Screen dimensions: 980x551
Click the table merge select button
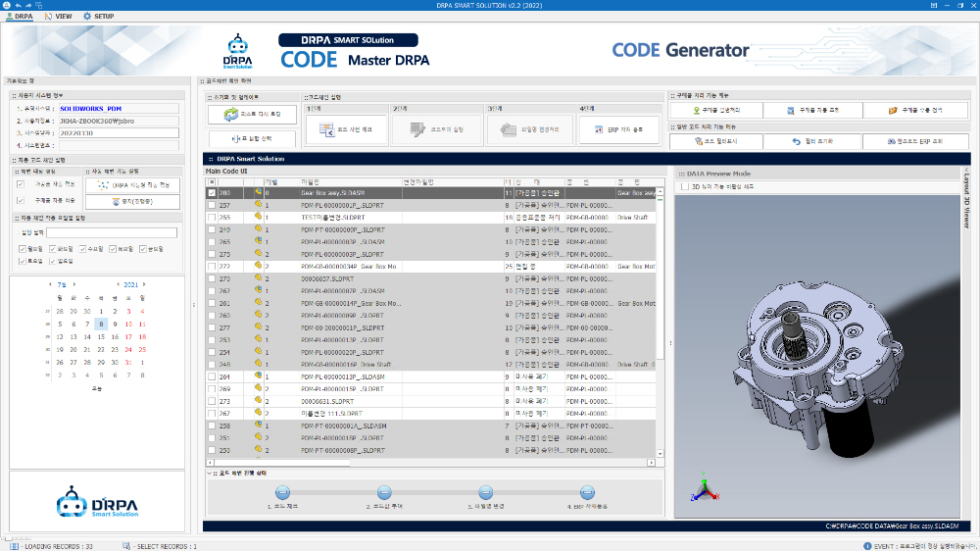click(252, 138)
